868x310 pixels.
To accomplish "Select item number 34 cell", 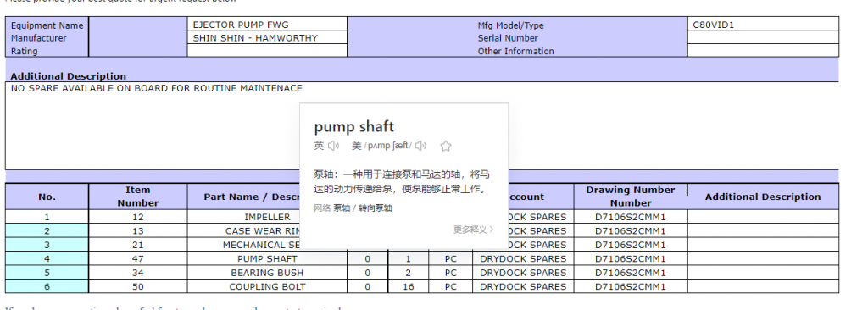I will coord(138,273).
